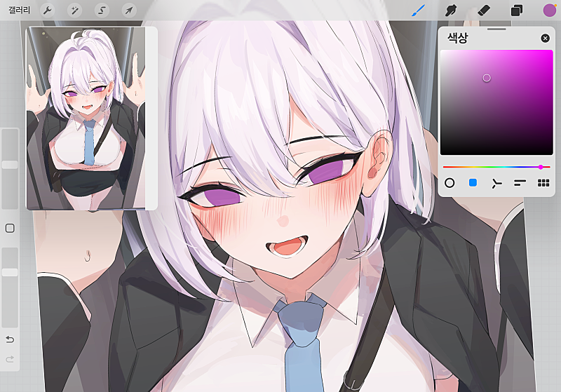
Task: Select the Eraser tool
Action: [x=484, y=11]
